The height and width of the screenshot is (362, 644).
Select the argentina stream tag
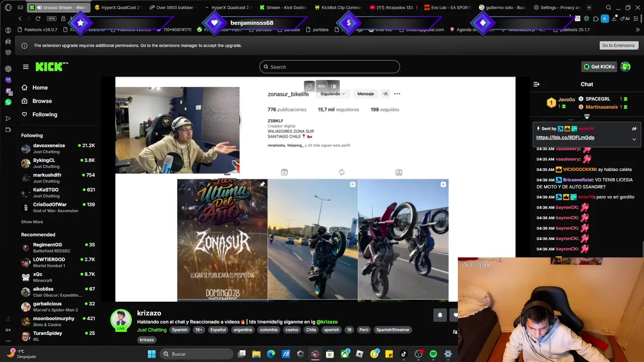click(x=243, y=330)
